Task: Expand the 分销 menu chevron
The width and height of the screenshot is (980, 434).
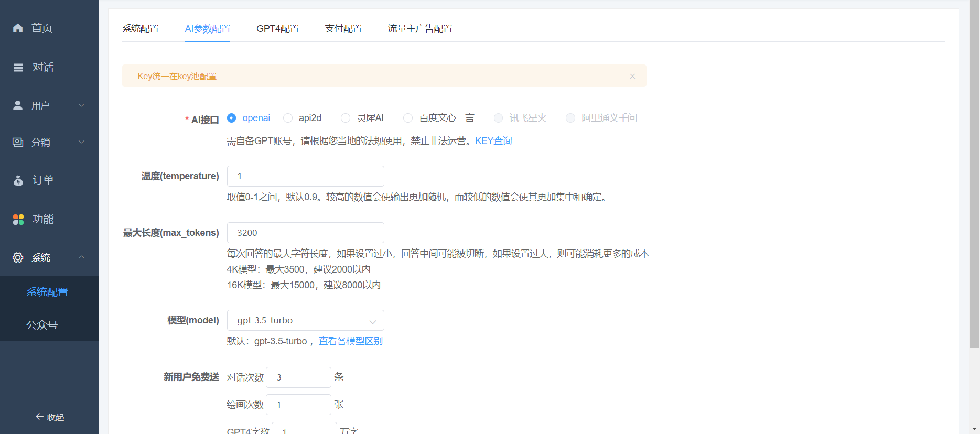Action: (82, 142)
